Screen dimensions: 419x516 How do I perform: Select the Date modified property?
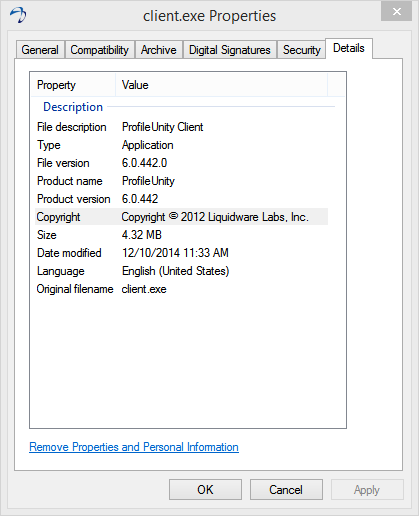pyautogui.click(x=69, y=253)
